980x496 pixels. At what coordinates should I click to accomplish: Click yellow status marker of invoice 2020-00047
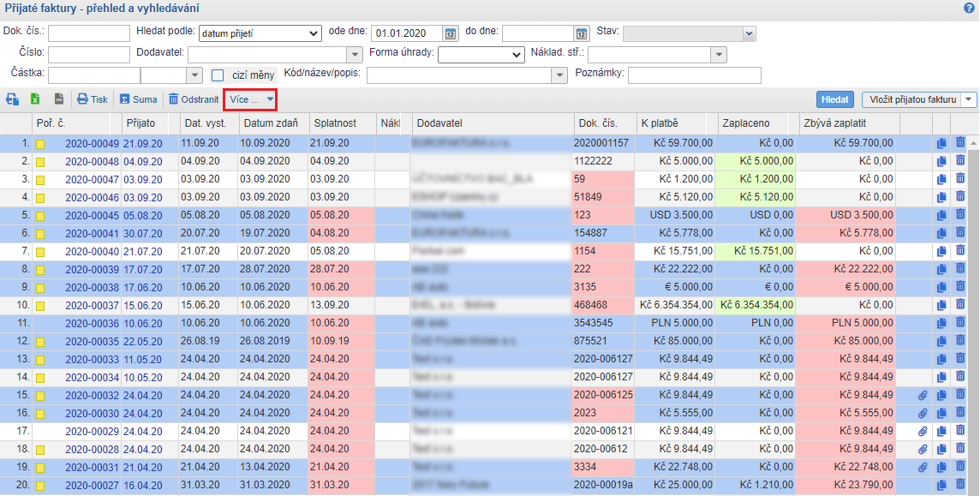(x=40, y=179)
